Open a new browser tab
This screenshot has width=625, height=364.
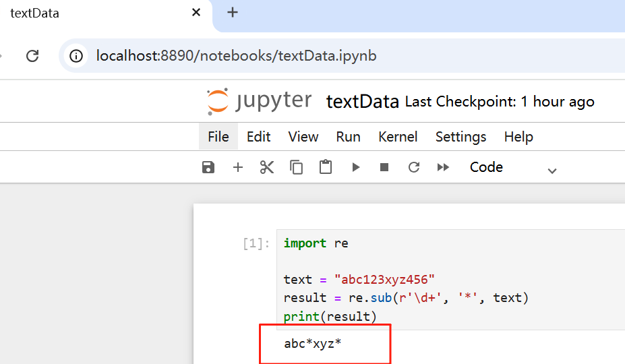click(x=233, y=12)
